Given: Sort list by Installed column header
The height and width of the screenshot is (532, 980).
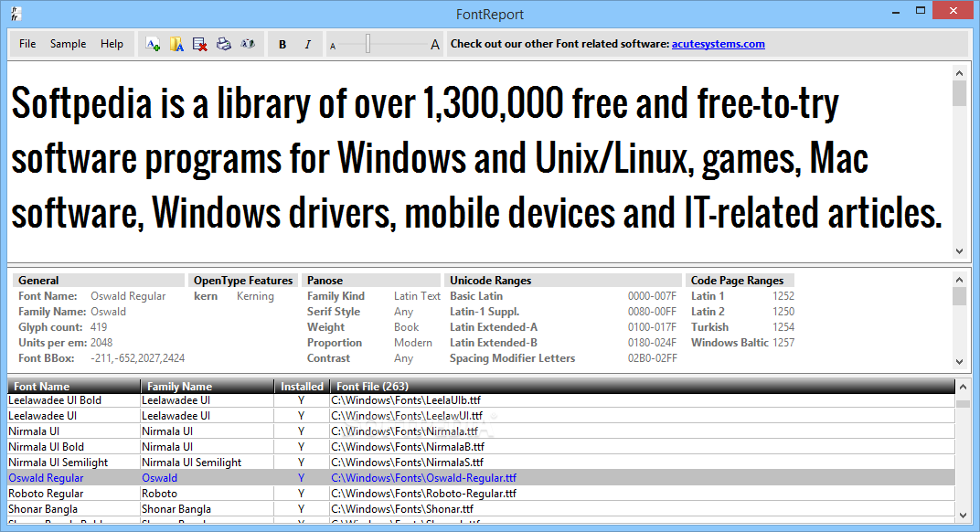Looking at the screenshot, I should tap(302, 387).
